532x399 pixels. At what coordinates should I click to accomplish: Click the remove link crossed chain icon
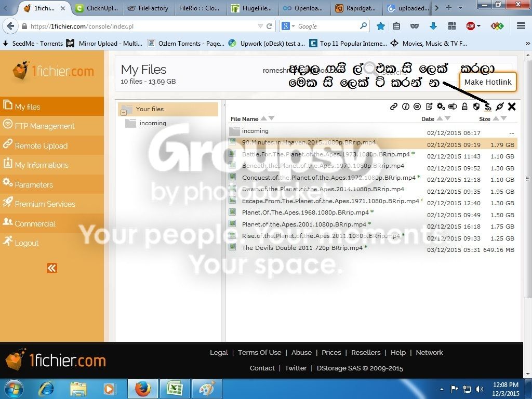click(500, 107)
